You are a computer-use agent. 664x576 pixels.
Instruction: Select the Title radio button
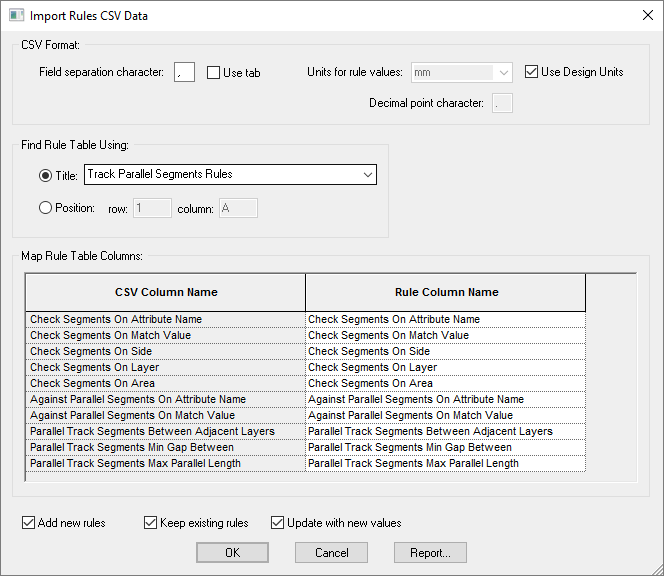(x=45, y=175)
